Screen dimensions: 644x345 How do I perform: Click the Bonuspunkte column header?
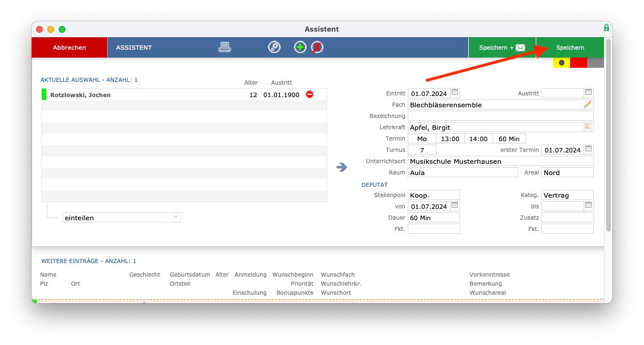(295, 292)
